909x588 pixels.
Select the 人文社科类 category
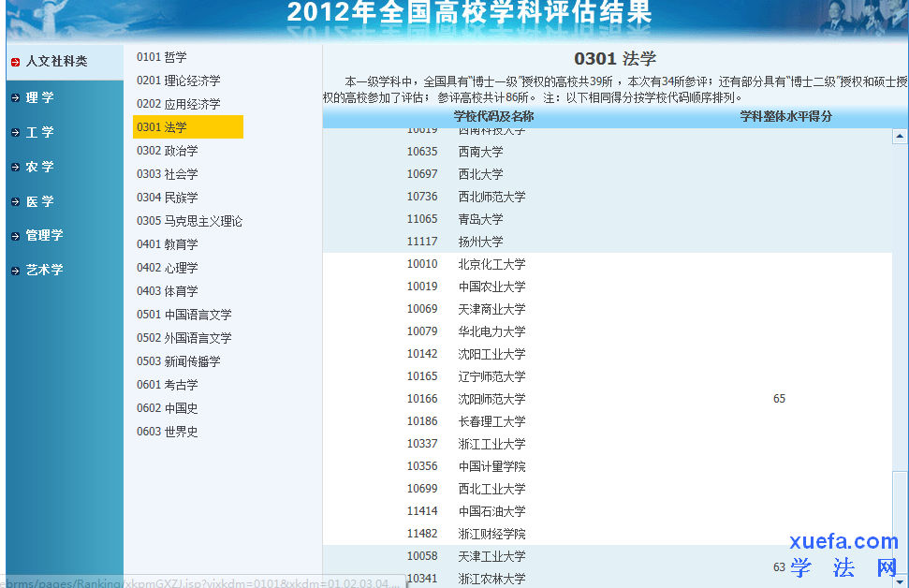tap(56, 62)
